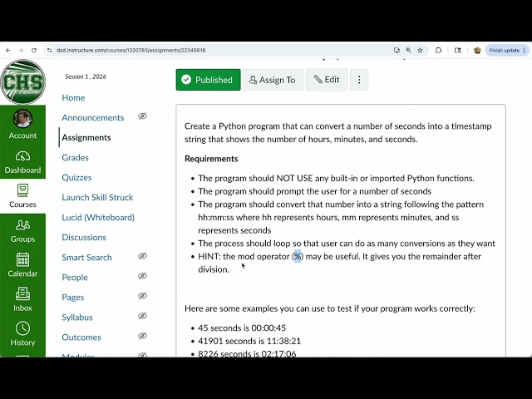Open People in the course menu
Screen dimensions: 532x399
click(75, 278)
